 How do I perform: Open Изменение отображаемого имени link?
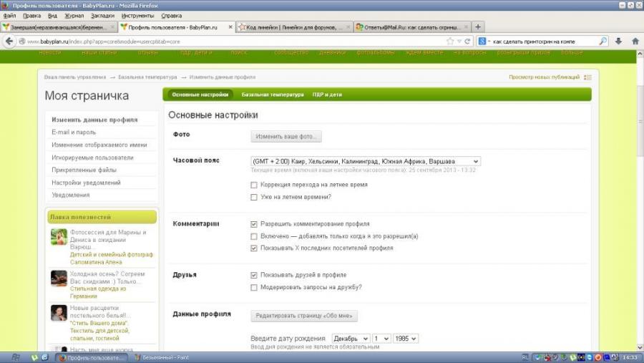click(x=99, y=145)
